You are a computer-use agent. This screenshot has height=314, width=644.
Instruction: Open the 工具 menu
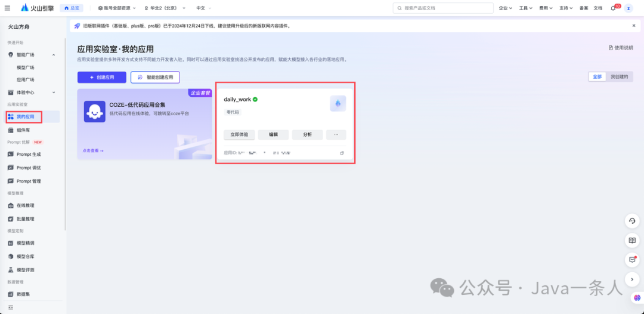tap(526, 8)
